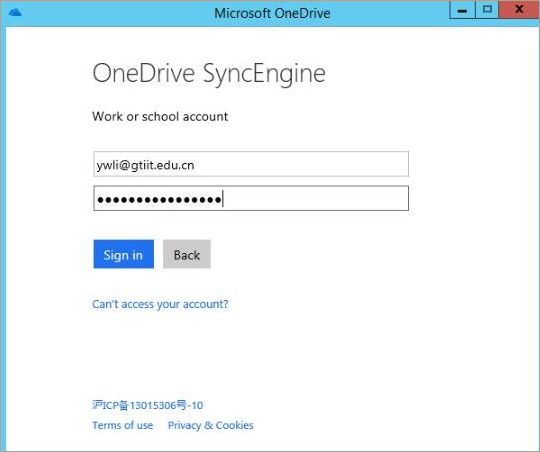540x452 pixels.
Task: Click the Work or school account label
Action: 160,116
